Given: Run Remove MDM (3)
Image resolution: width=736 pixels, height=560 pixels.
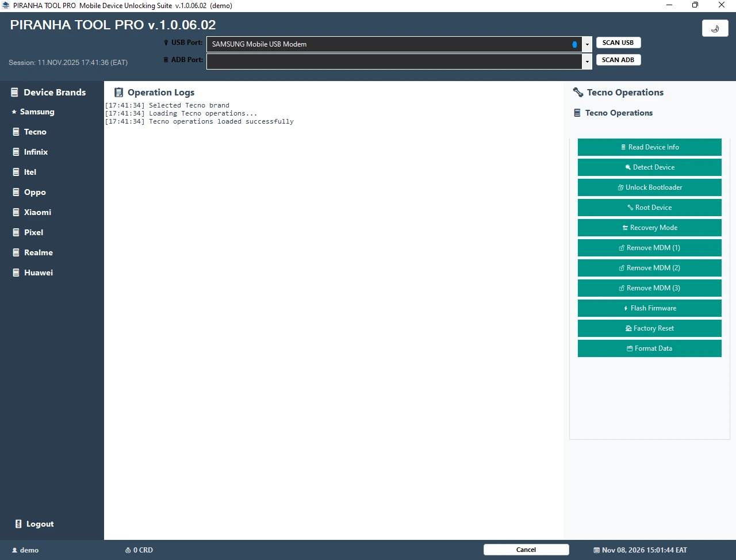Looking at the screenshot, I should 650,288.
